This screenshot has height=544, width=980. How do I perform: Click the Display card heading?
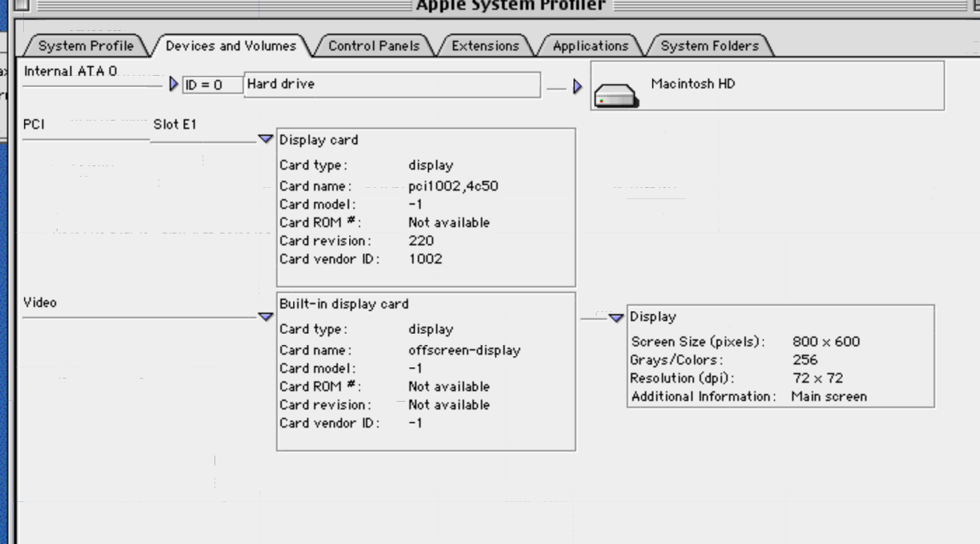(319, 140)
